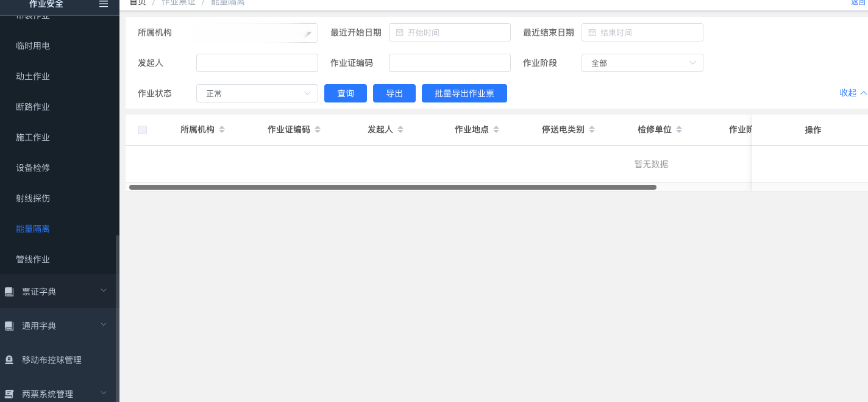This screenshot has height=402, width=868.
Task: Open the 作业状态 dropdown showing 正常
Action: (x=257, y=93)
